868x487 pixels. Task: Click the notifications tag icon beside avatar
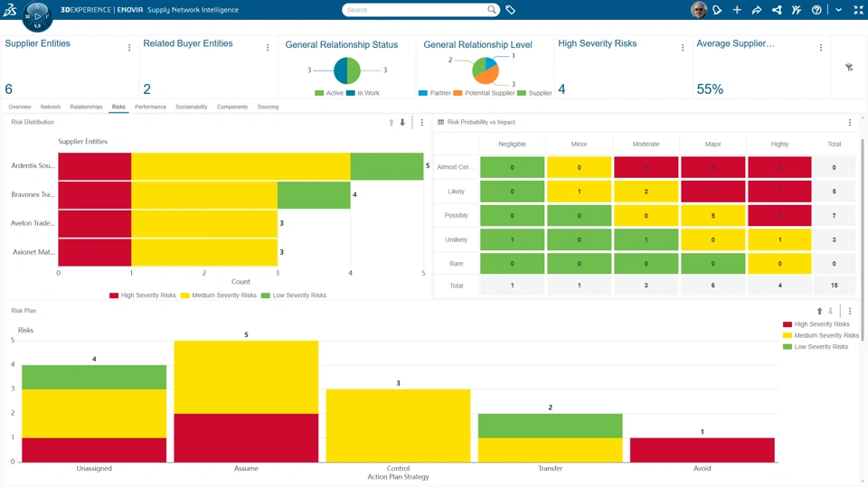point(717,9)
